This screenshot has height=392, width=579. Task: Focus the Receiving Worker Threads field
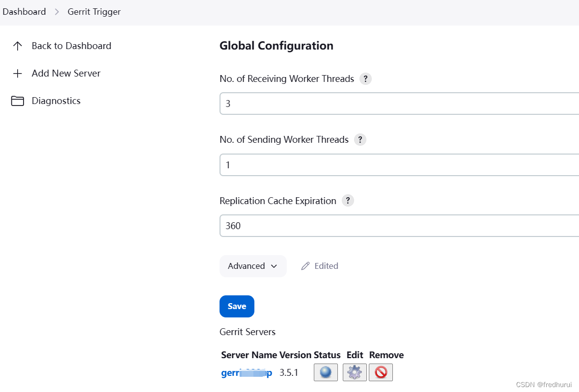pyautogui.click(x=399, y=104)
